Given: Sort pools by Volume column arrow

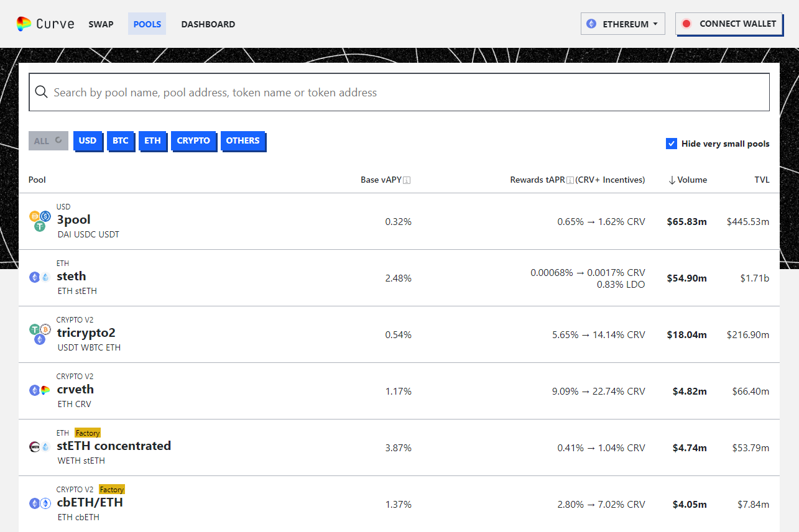Looking at the screenshot, I should coord(672,180).
